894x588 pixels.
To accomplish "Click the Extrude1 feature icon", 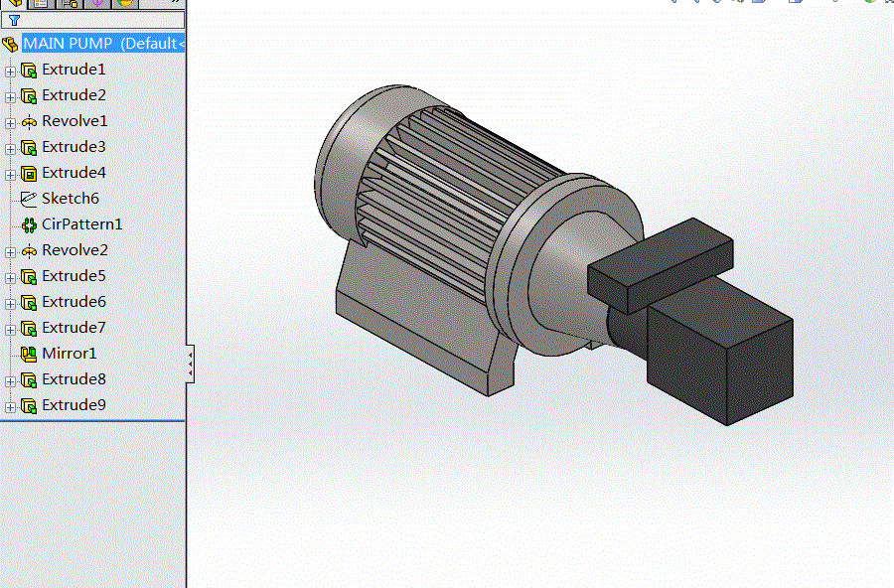I will 28,71.
